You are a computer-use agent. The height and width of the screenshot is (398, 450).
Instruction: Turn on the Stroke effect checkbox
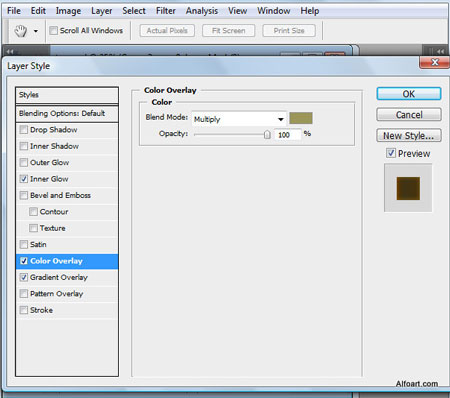[24, 310]
